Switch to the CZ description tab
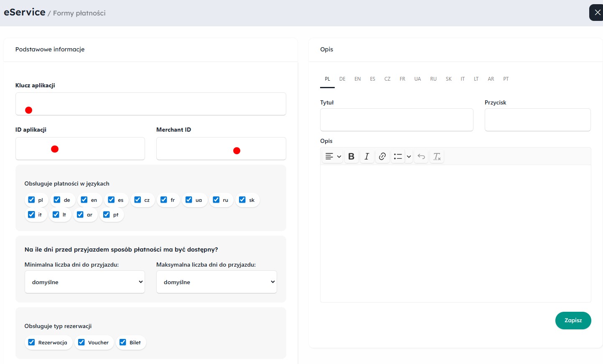 tap(387, 79)
